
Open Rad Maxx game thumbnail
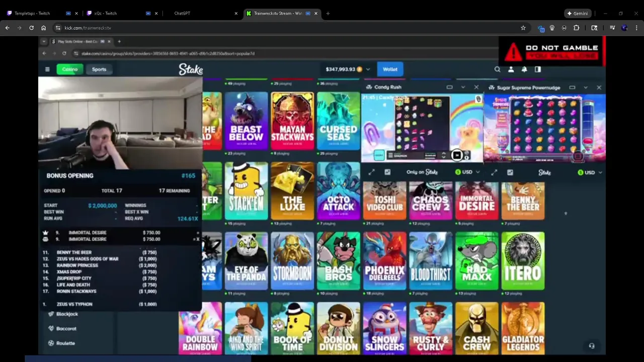[477, 261]
